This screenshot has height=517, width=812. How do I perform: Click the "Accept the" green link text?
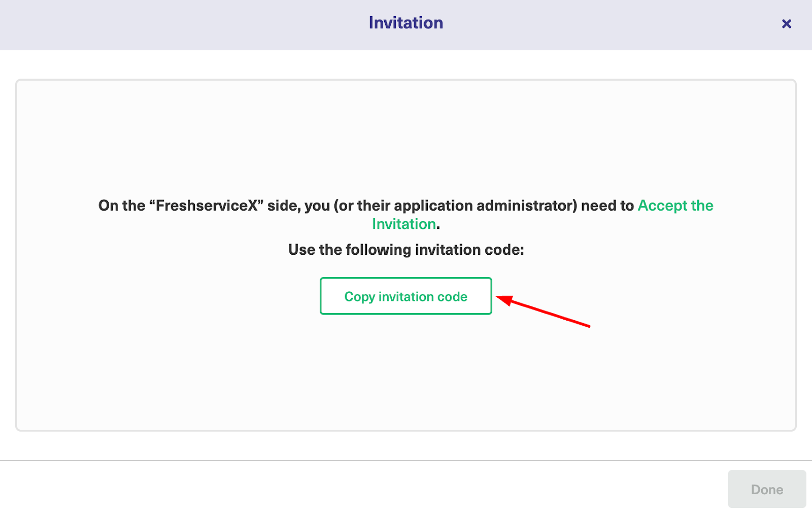(675, 205)
